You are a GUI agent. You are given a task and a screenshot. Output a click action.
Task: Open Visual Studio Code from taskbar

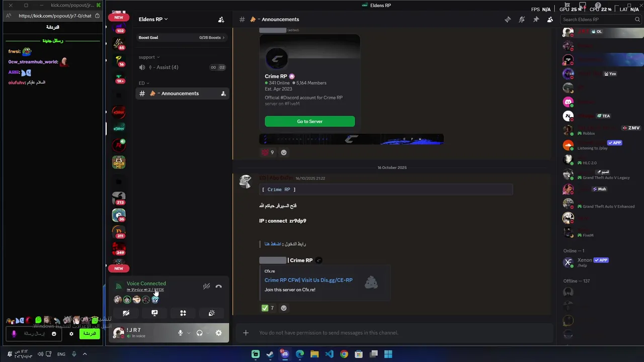329,354
